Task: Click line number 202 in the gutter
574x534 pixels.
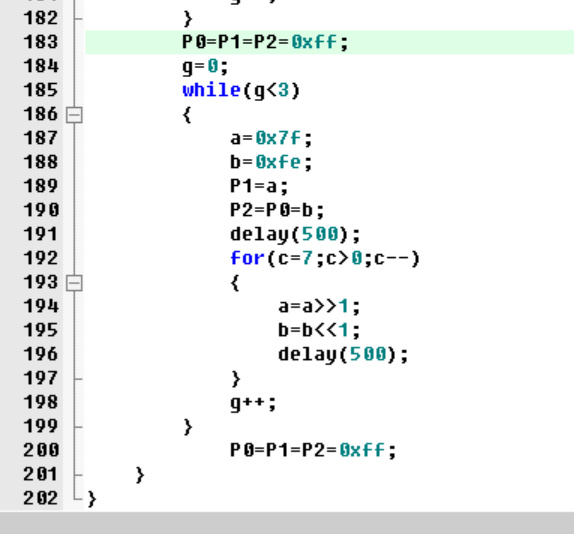Action: [41, 498]
